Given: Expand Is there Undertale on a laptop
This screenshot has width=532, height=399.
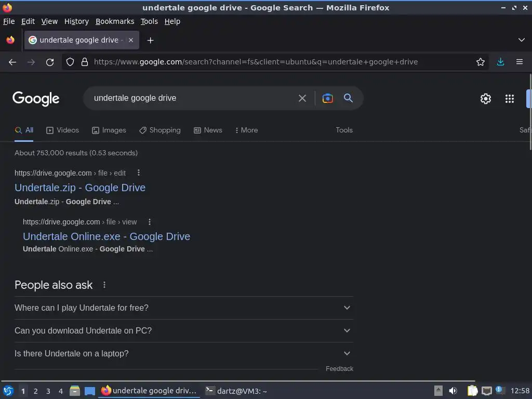Looking at the screenshot, I should [x=183, y=353].
